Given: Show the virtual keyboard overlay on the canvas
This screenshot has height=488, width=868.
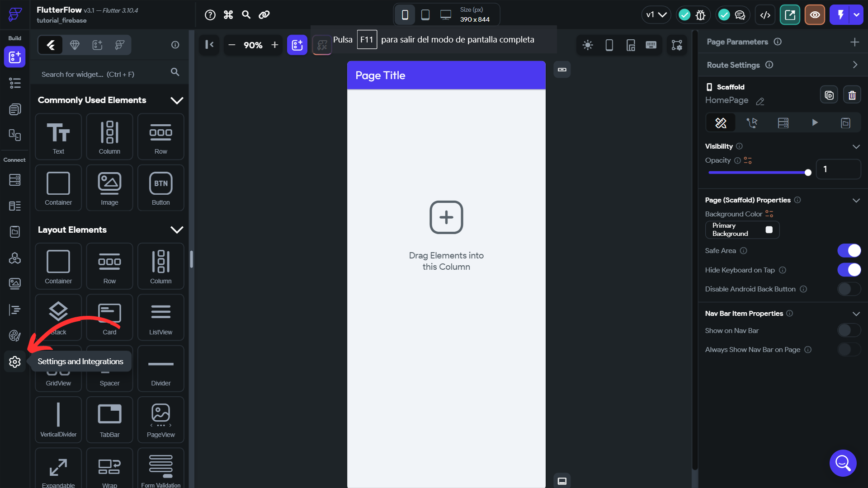Looking at the screenshot, I should tap(651, 45).
